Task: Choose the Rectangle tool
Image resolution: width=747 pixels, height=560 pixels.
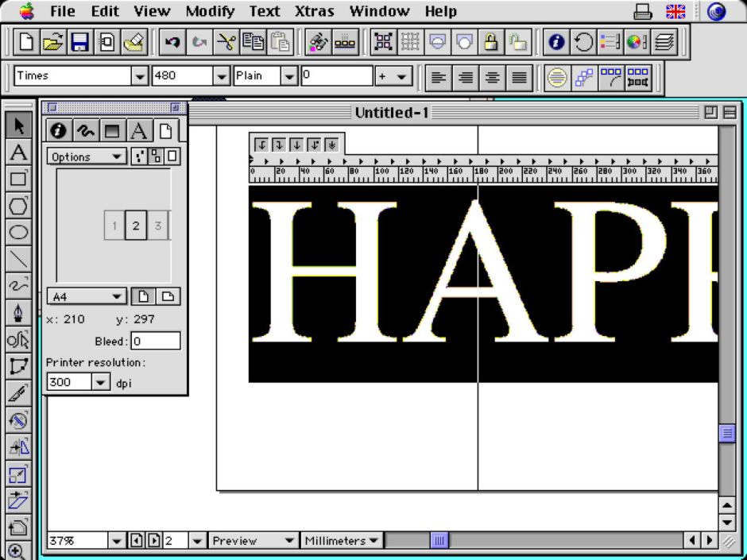Action: (18, 179)
